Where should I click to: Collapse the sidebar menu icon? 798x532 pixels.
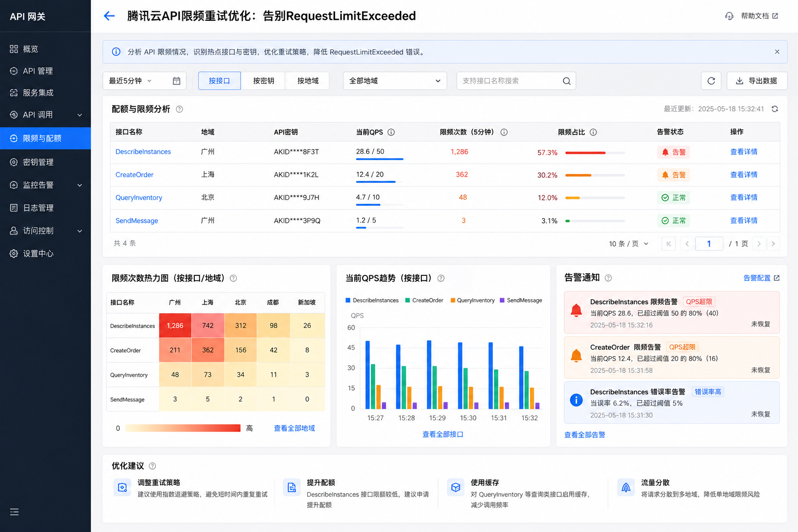point(15,512)
